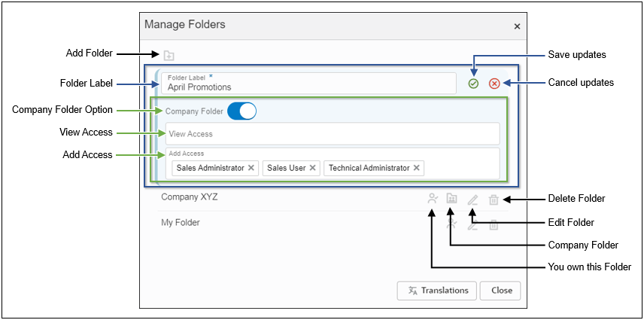Toggle the Company Folder switch off

(241, 111)
